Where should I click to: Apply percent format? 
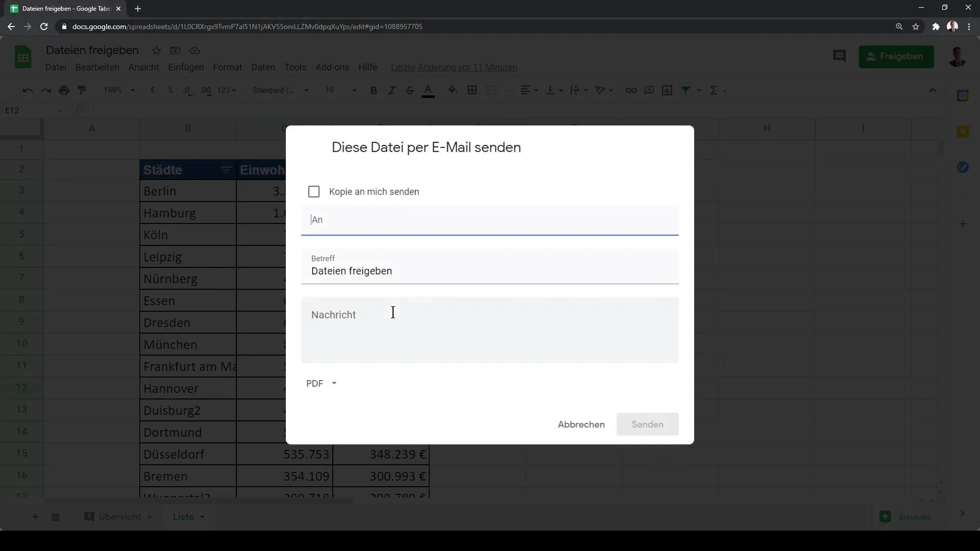coord(170,90)
